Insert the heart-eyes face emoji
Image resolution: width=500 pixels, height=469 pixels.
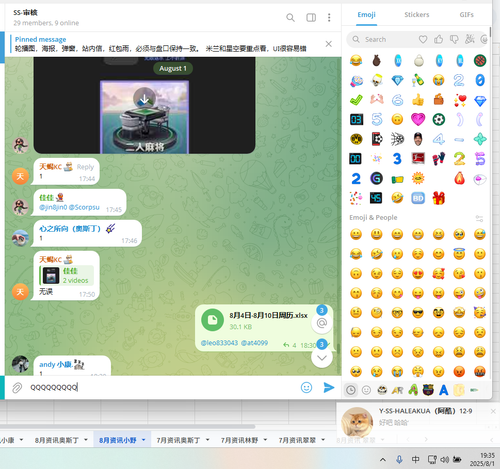click(418, 274)
